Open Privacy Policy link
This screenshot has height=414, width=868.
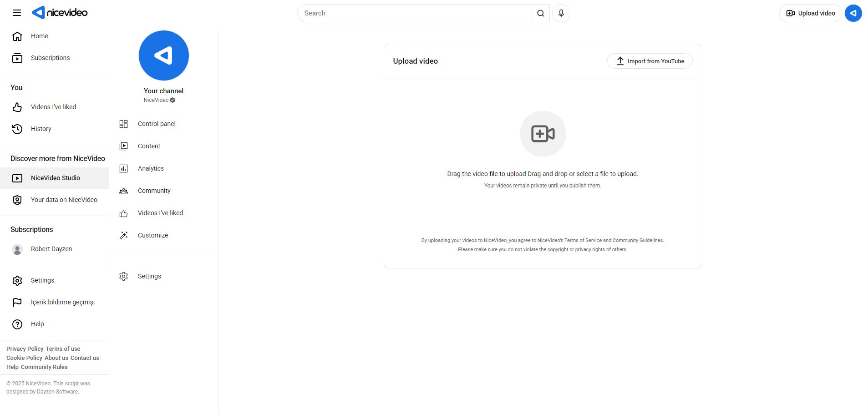point(25,349)
